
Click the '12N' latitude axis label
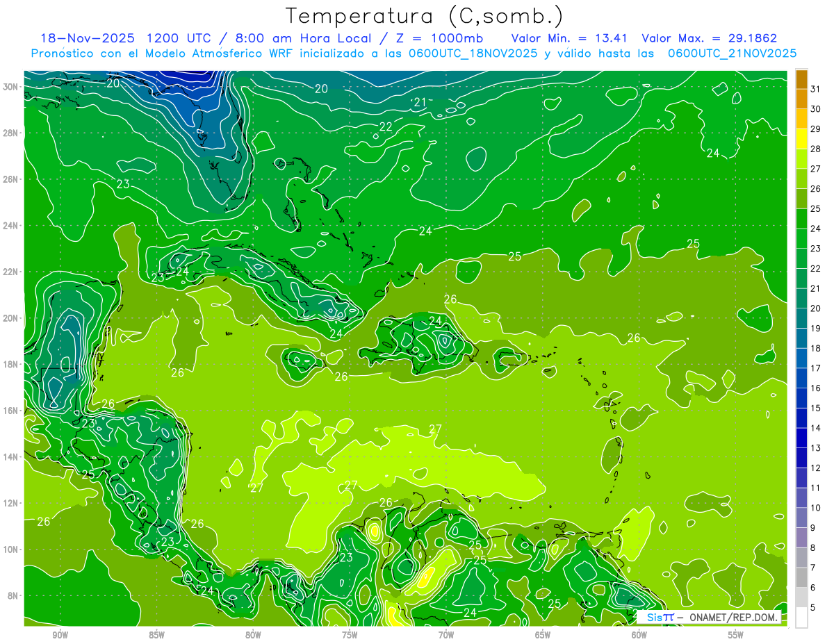(x=10, y=503)
